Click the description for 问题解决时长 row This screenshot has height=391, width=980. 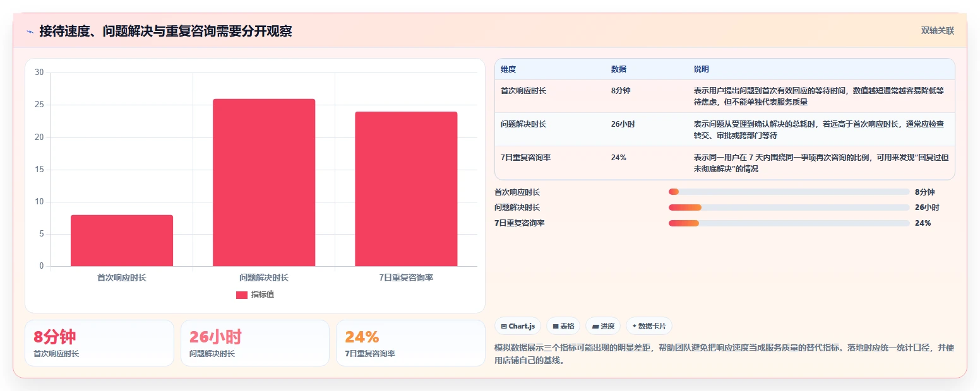[819, 129]
